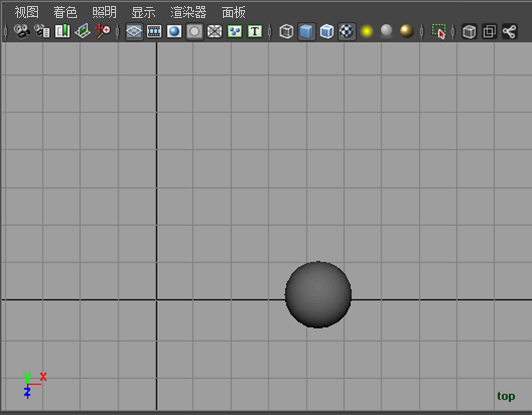Toggle the Grid display button
Image resolution: width=532 pixels, height=415 pixels.
(x=134, y=32)
